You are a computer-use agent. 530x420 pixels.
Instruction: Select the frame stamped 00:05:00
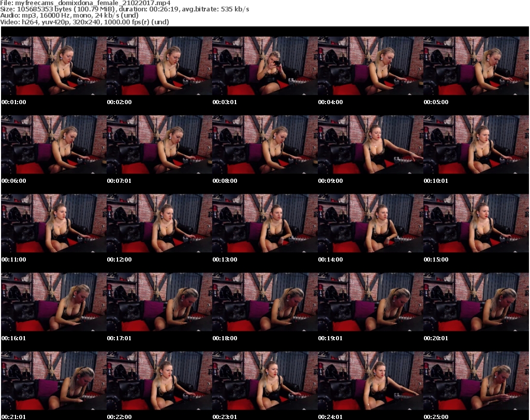click(476, 66)
